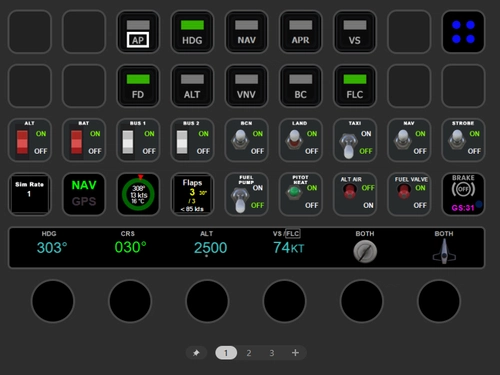This screenshot has height=375, width=500.
Task: Turn on the TAXI light switch
Action: (355, 140)
